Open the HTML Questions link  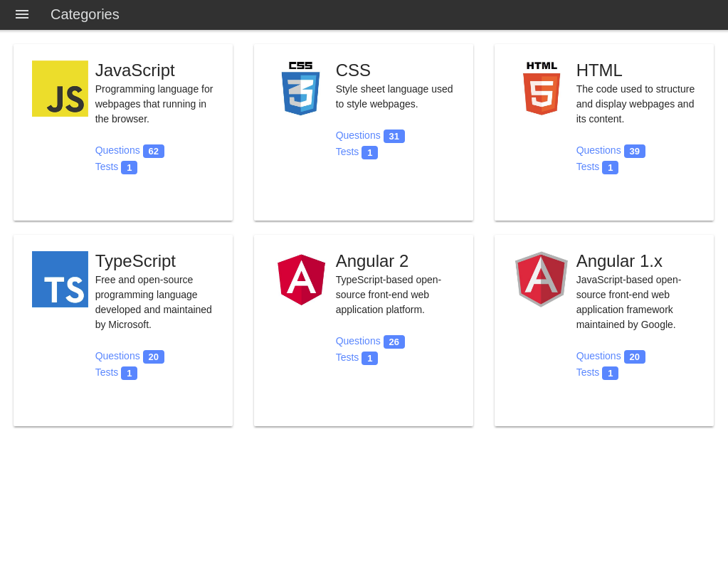598,150
